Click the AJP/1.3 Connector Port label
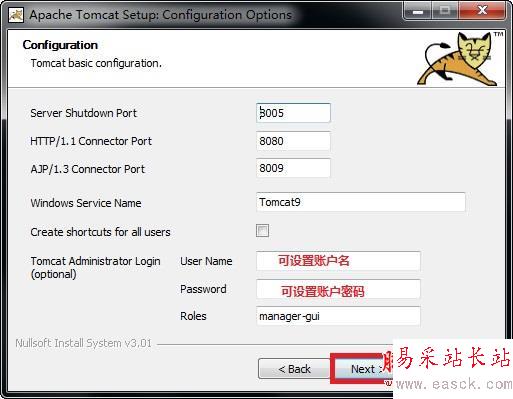The width and height of the screenshot is (513, 399). pos(88,169)
